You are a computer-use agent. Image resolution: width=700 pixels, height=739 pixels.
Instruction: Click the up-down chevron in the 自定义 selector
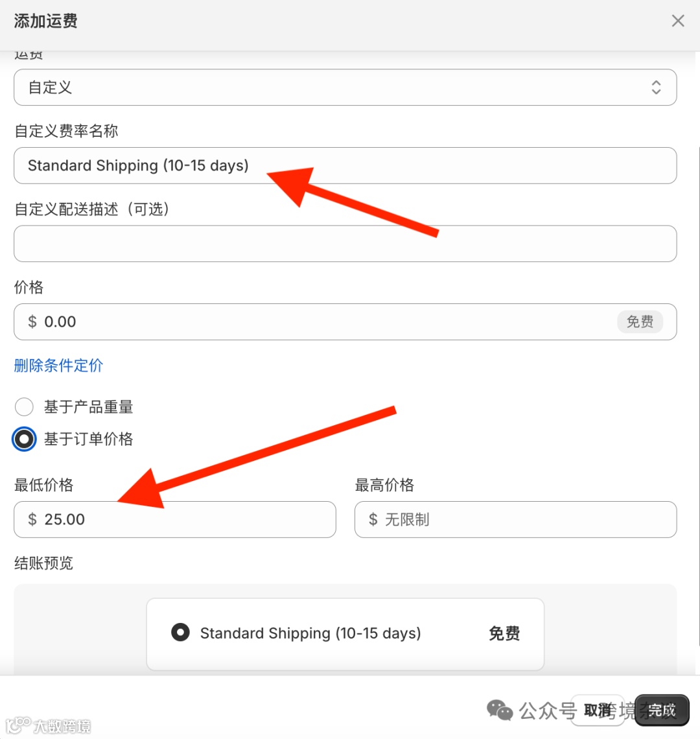tap(656, 88)
